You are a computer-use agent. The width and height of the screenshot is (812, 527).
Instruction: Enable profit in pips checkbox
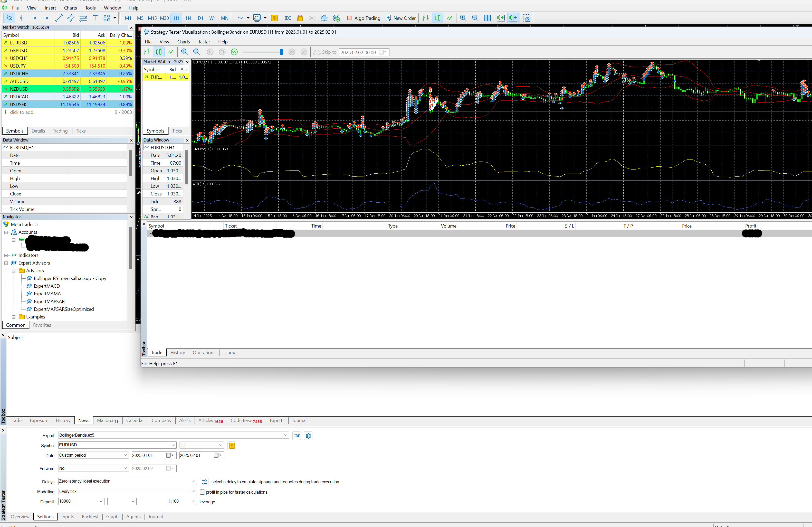(202, 492)
